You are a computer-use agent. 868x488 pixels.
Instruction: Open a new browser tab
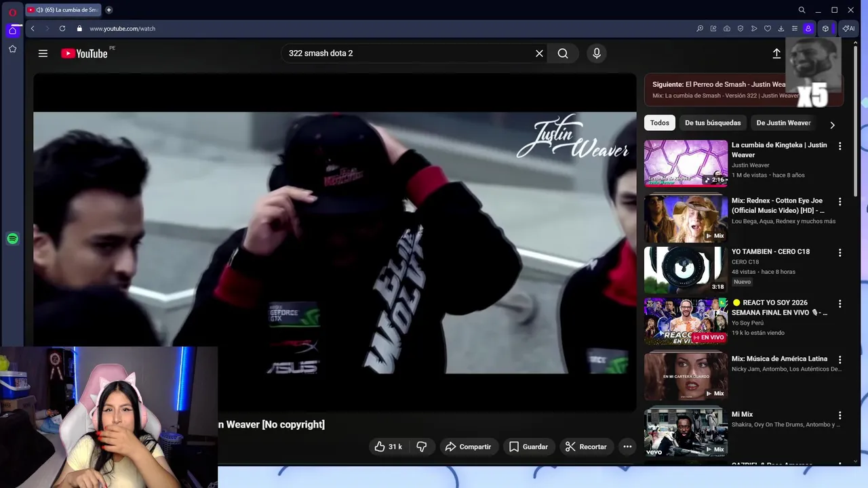(108, 10)
